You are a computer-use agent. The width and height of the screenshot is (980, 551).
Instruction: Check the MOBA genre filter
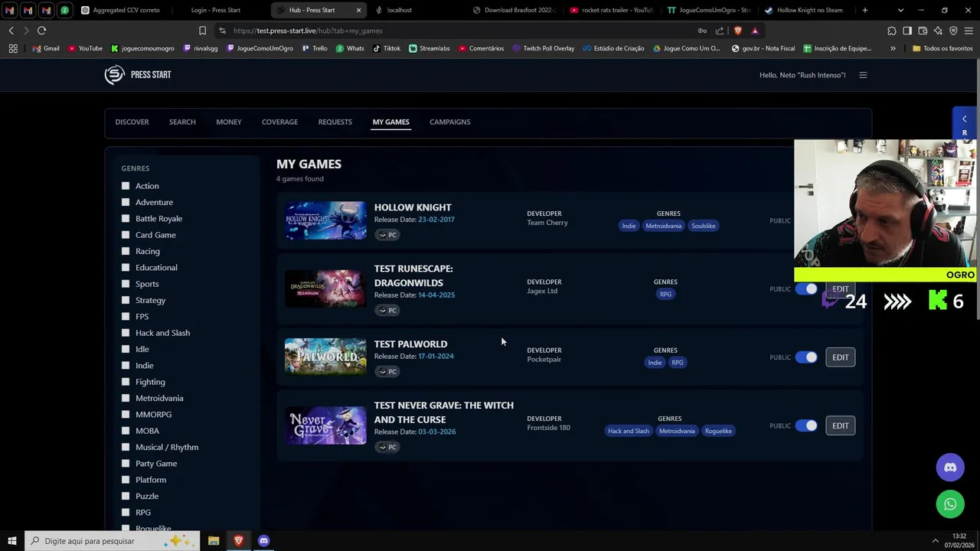point(126,431)
